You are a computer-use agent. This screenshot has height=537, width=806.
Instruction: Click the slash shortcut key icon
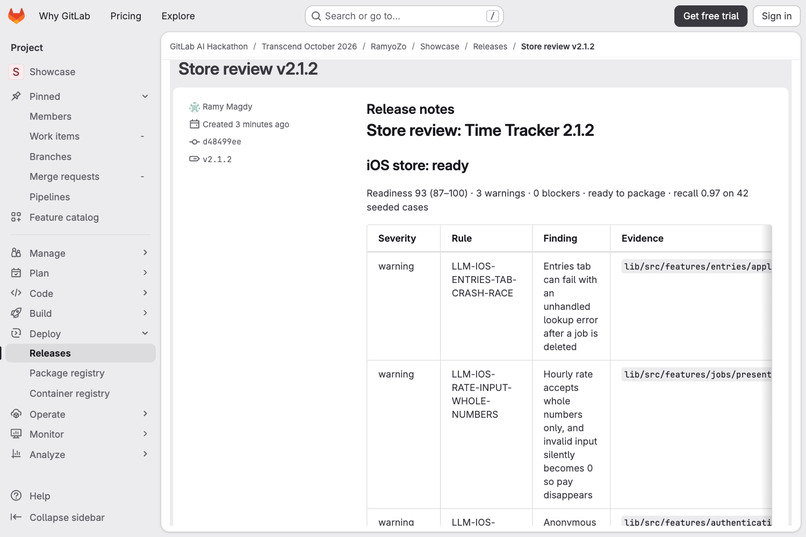pos(492,16)
